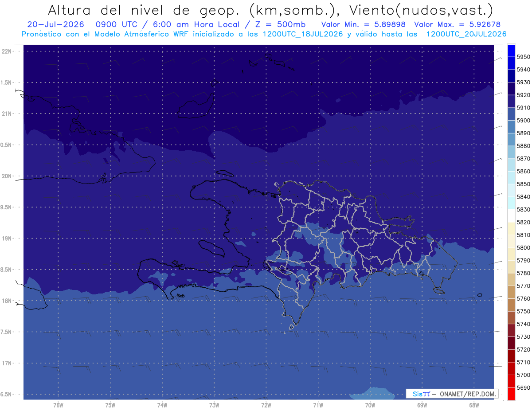Click the '19N' latitude label
This screenshot has width=532, height=411.
[7, 239]
